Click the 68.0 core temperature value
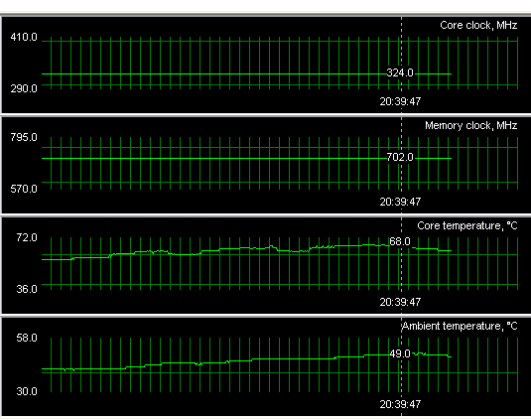 pyautogui.click(x=400, y=241)
